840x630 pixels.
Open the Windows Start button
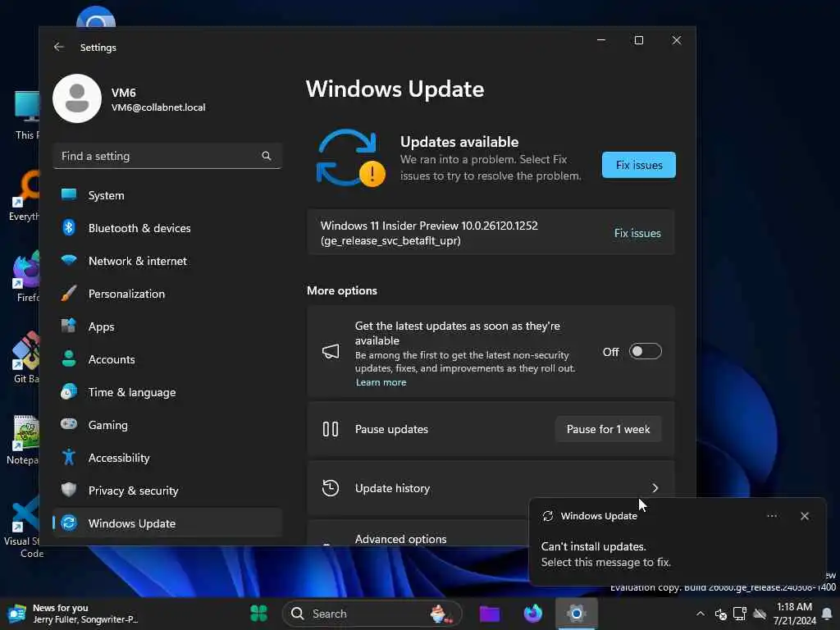(258, 614)
